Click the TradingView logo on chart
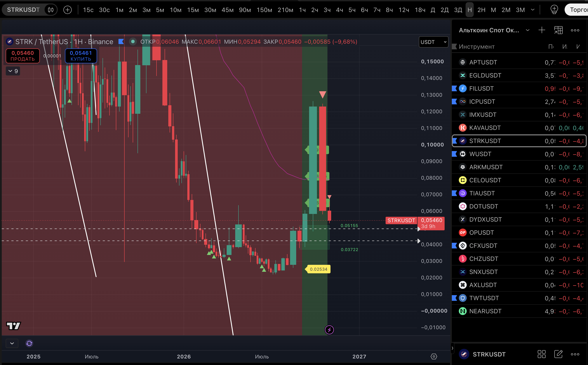The height and width of the screenshot is (365, 588). tap(14, 326)
